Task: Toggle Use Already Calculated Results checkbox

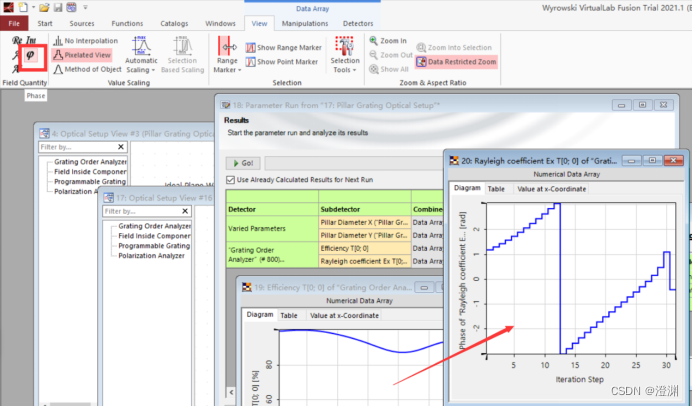Action: click(230, 180)
